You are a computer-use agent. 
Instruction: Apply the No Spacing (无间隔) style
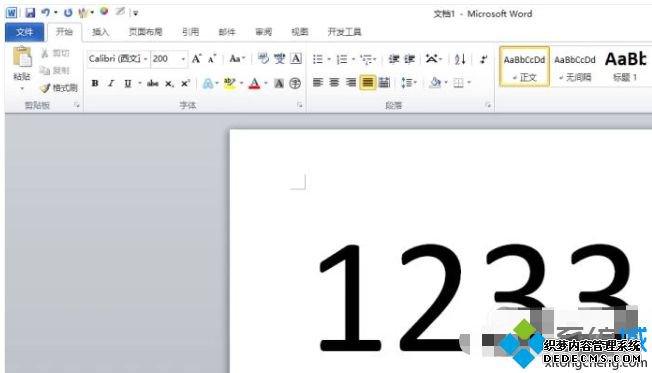click(575, 67)
